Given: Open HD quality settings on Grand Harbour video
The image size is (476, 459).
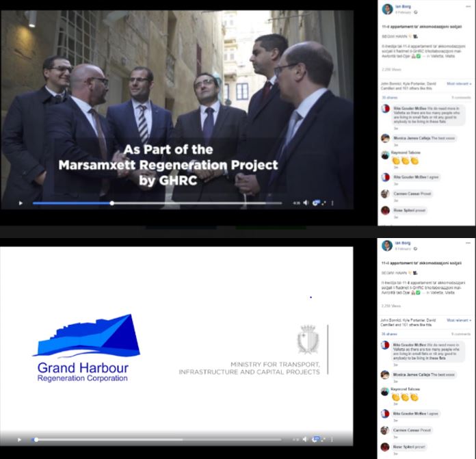Looking at the screenshot, I should (x=316, y=439).
